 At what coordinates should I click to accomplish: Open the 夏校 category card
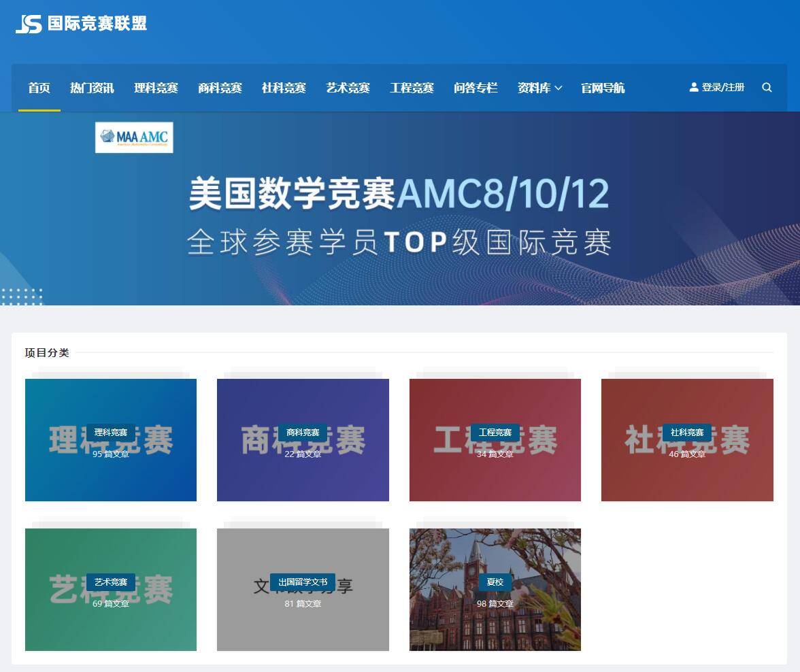point(495,589)
